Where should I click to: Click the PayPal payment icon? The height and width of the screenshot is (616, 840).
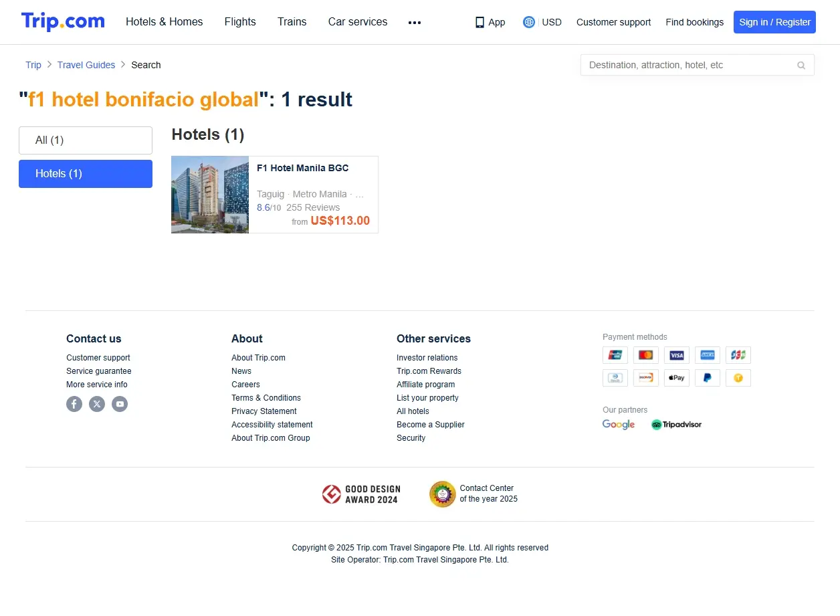pos(708,378)
